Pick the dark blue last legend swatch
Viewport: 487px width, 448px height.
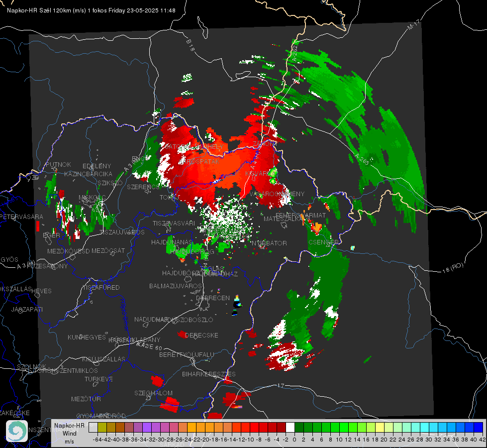tap(479, 428)
